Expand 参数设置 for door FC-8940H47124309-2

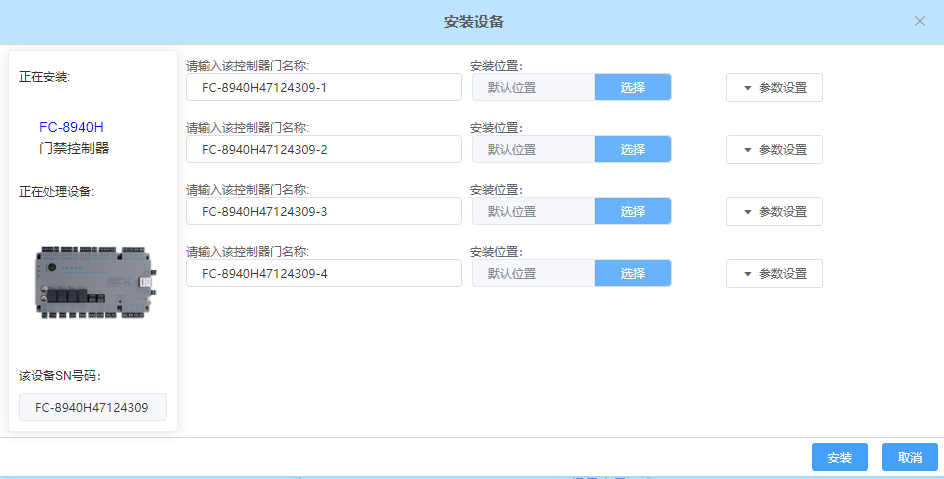(774, 150)
